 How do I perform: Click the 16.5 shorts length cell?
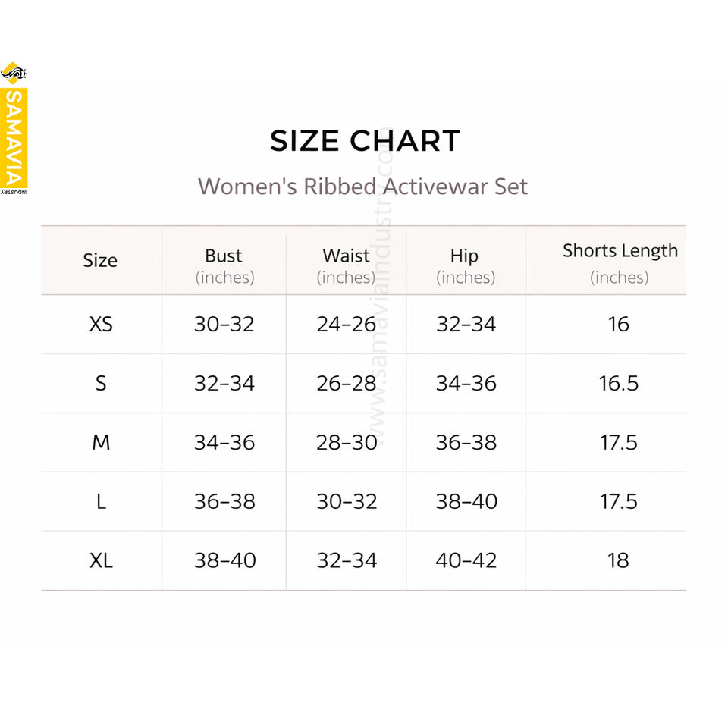coord(619,384)
